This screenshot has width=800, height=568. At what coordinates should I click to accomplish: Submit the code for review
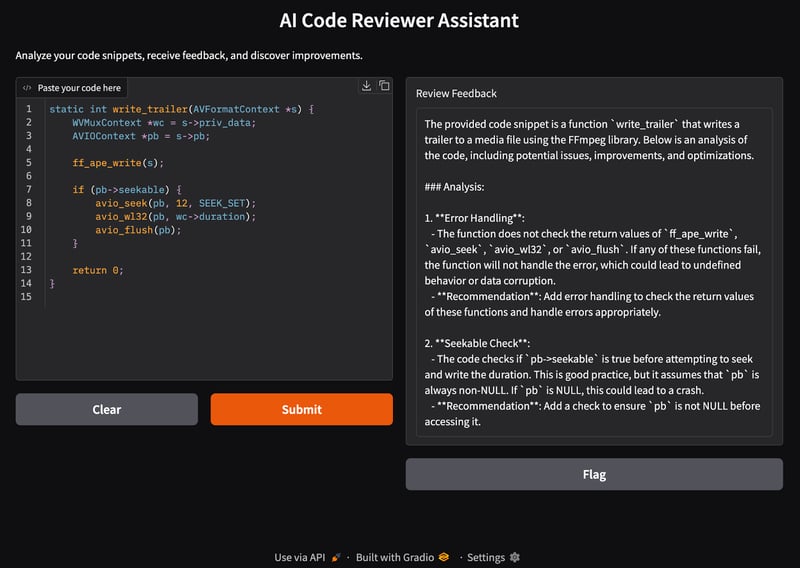302,409
